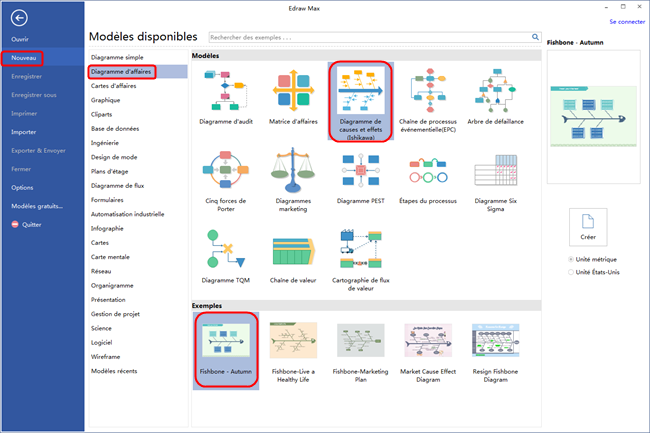This screenshot has height=433, width=650.
Task: Select the Unité États-Unis radio button
Action: [x=571, y=272]
